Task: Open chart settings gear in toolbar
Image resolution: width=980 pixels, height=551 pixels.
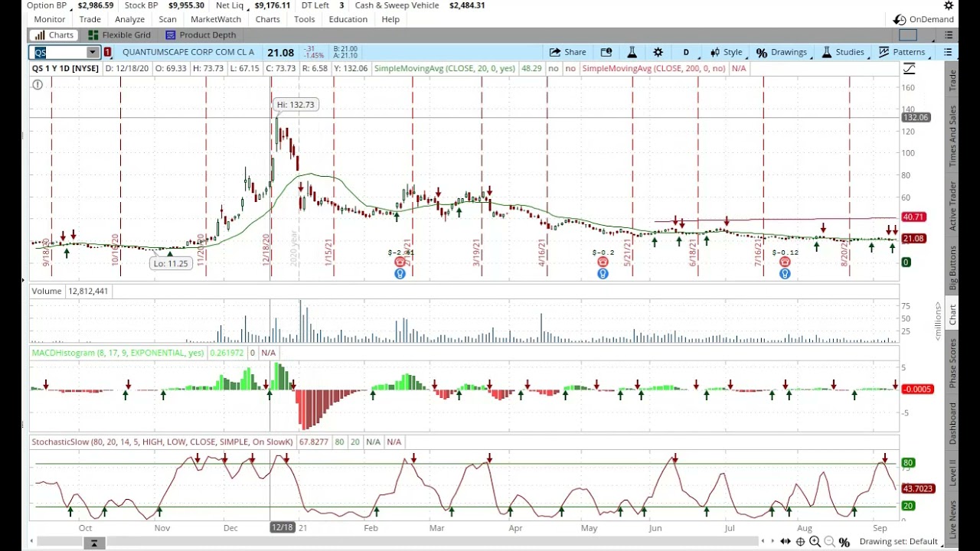Action: click(658, 52)
